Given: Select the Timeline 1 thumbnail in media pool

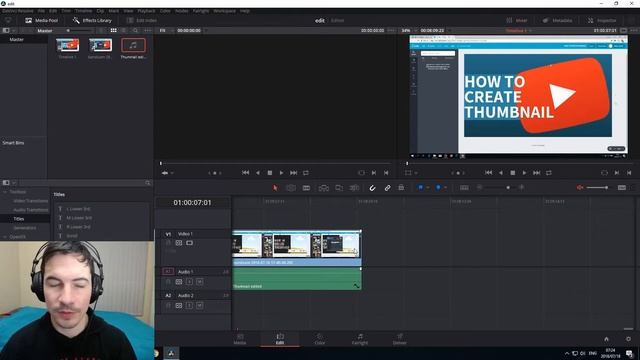Looking at the screenshot, I should coord(68,45).
